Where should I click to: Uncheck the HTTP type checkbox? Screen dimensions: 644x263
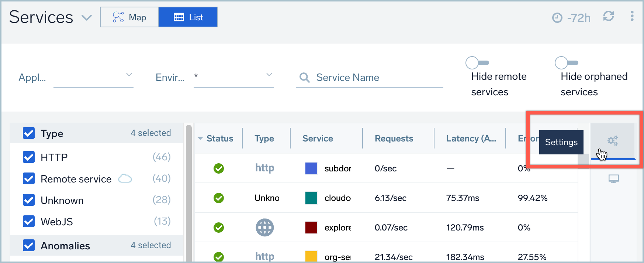coord(29,157)
